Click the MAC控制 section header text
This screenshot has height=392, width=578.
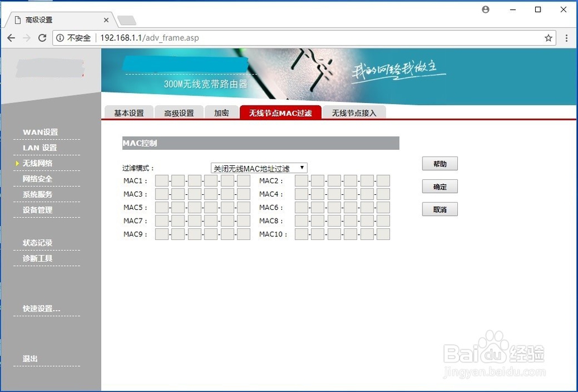(140, 143)
